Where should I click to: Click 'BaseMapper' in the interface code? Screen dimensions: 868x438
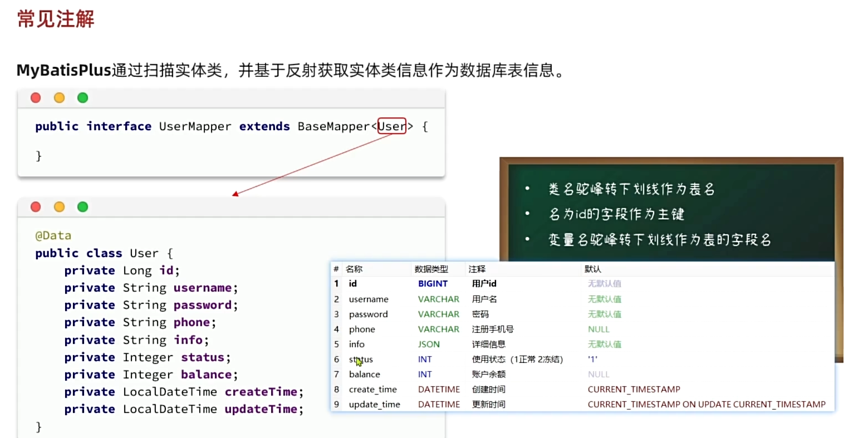(x=334, y=126)
